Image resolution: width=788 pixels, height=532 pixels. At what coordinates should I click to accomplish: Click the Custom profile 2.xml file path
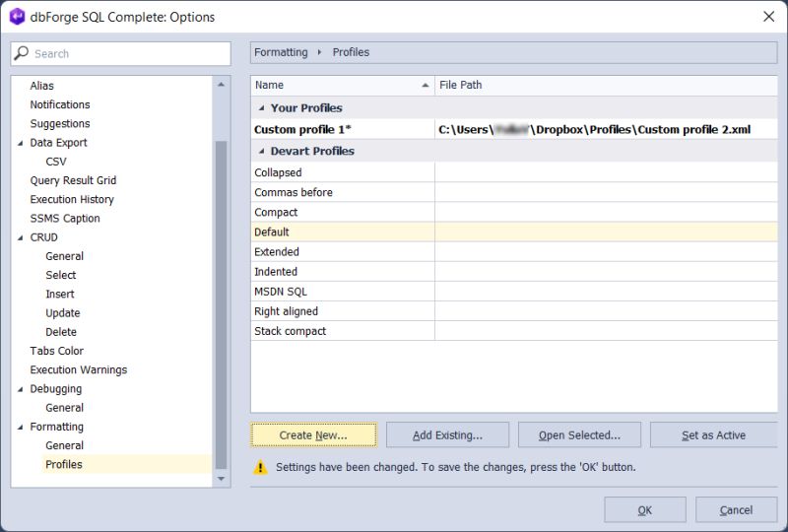(x=595, y=130)
